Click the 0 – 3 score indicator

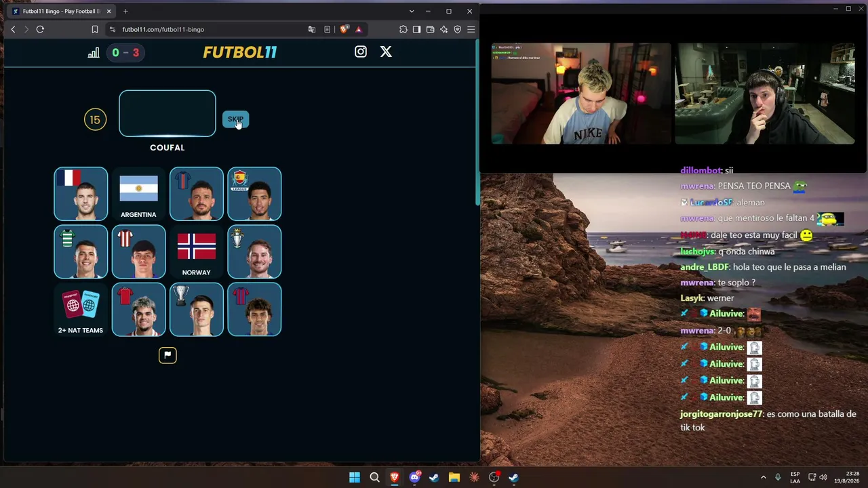click(125, 53)
